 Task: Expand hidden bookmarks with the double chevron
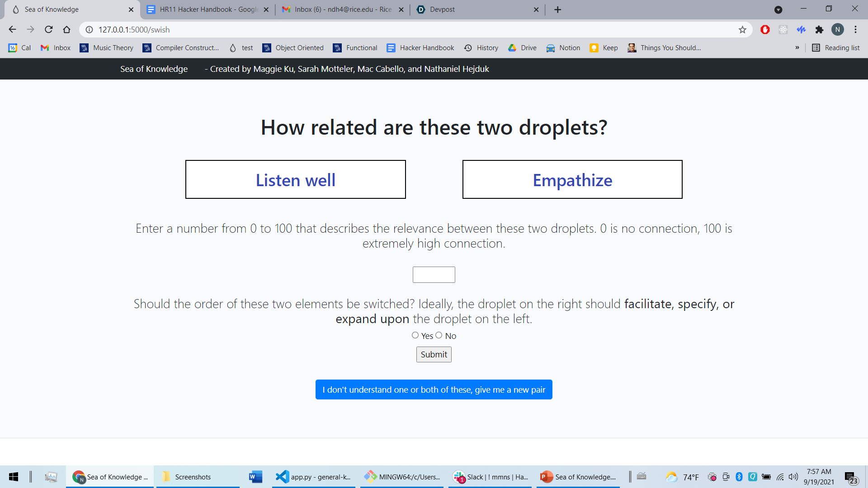pos(797,48)
